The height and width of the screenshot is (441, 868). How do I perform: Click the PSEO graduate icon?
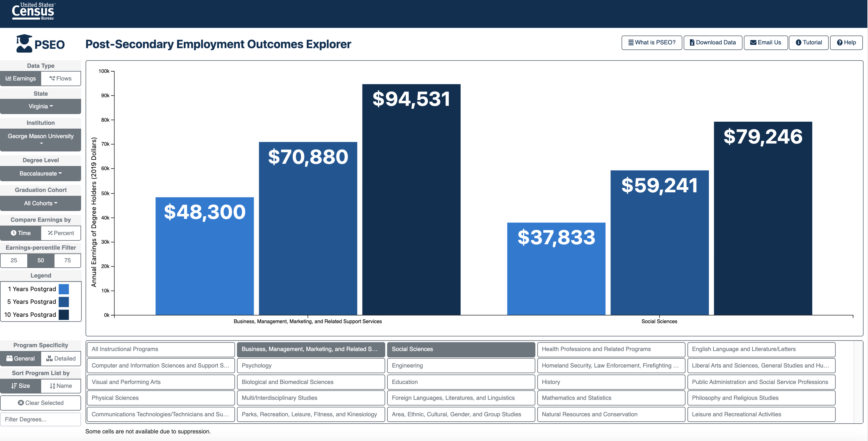(x=24, y=43)
